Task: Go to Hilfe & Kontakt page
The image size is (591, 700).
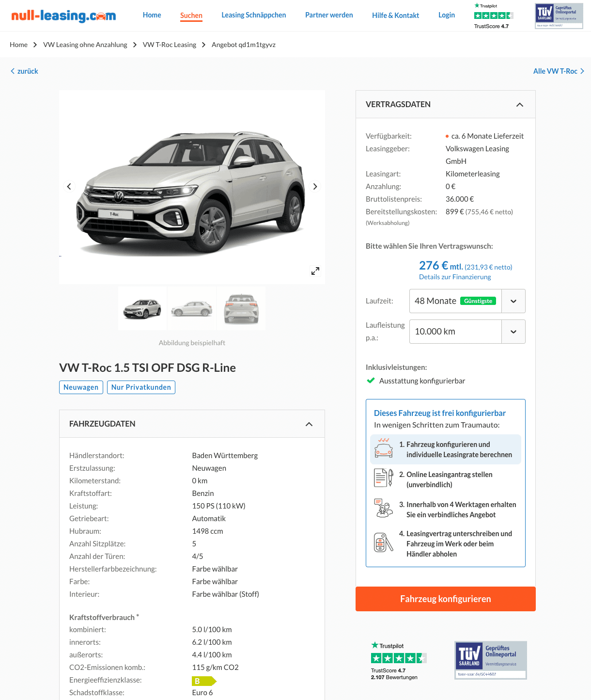Action: (395, 16)
